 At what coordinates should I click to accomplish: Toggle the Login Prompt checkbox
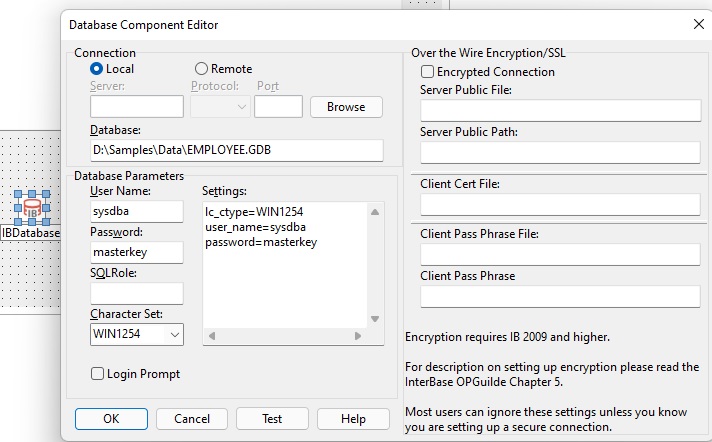tap(98, 374)
